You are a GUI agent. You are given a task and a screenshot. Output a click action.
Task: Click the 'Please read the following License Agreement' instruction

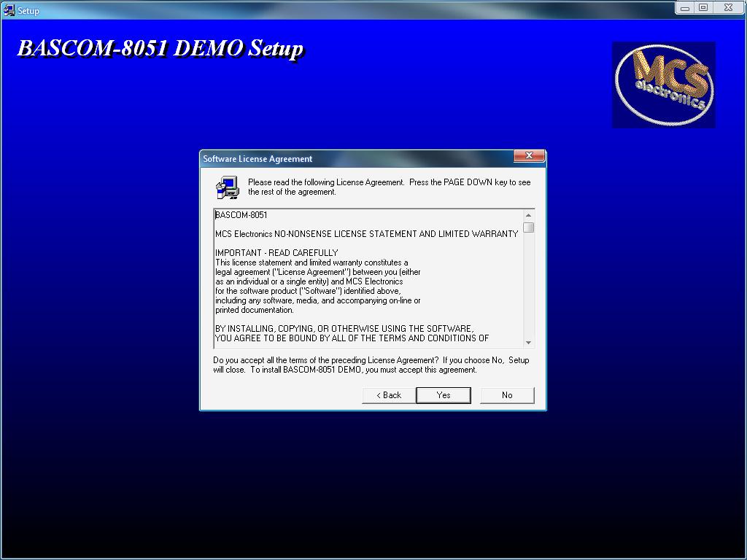click(390, 187)
